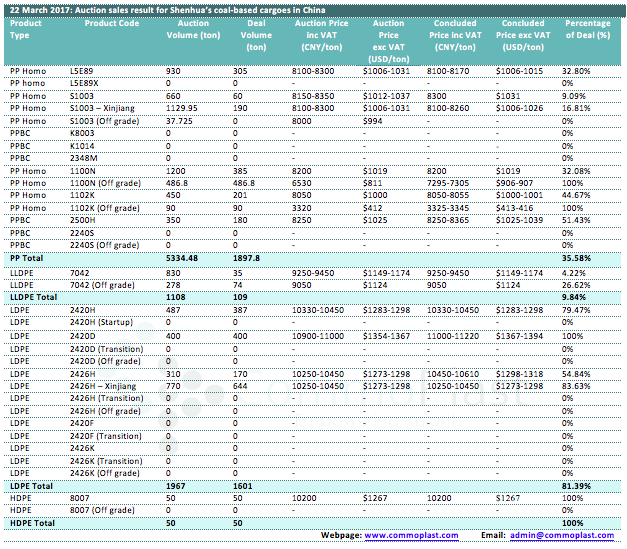Select the 8007 (Off grade) product code

(x=105, y=510)
